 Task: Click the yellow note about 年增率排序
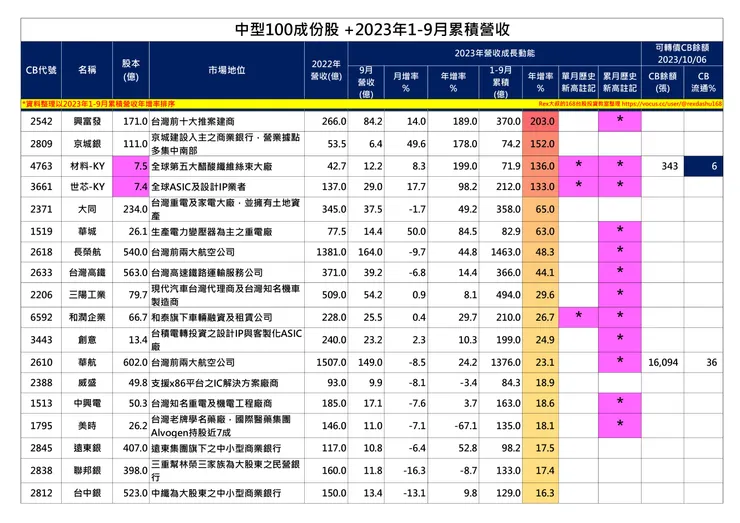98,103
